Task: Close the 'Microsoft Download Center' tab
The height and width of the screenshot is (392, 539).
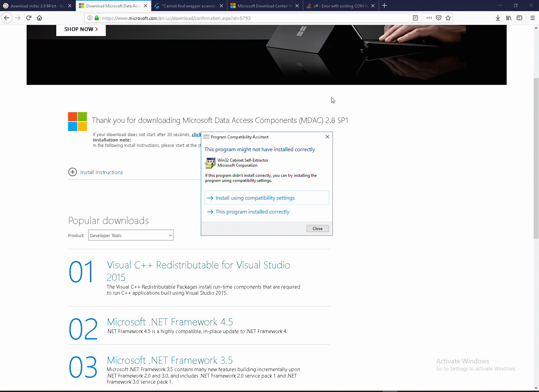Action: [x=297, y=6]
